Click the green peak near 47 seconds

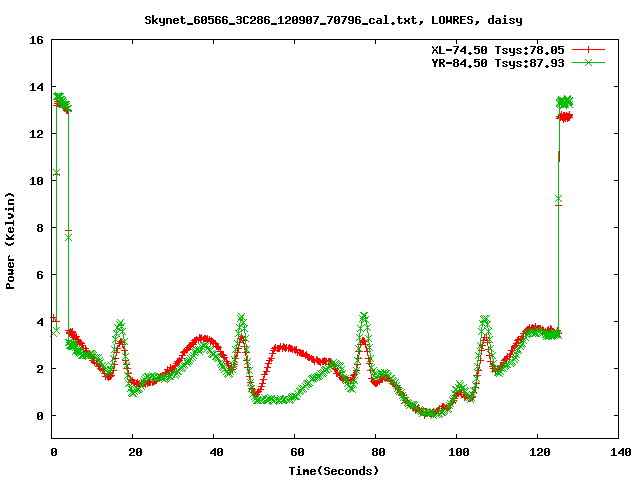pos(241,319)
